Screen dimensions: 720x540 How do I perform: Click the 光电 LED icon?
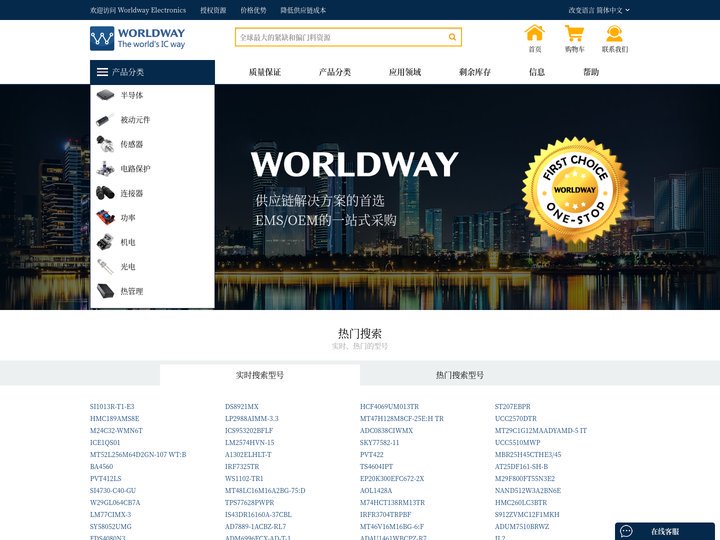click(x=105, y=266)
